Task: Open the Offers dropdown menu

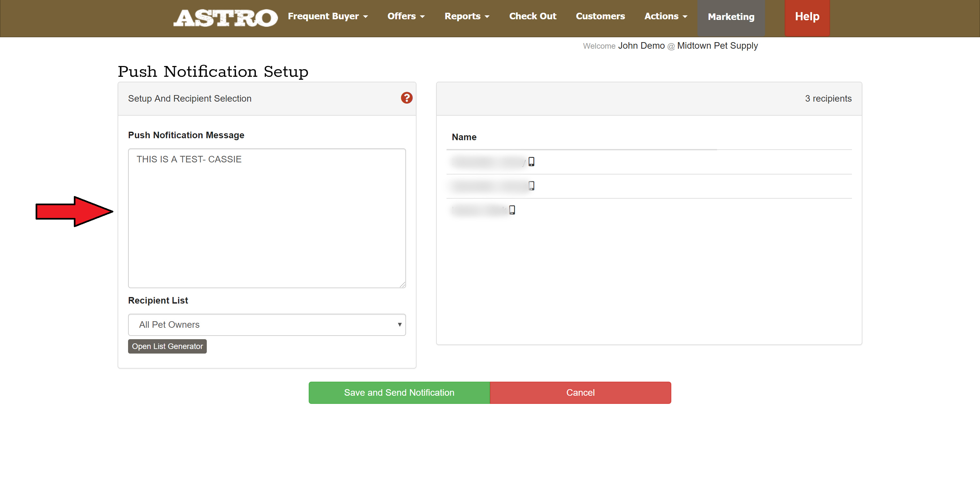Action: (x=405, y=16)
